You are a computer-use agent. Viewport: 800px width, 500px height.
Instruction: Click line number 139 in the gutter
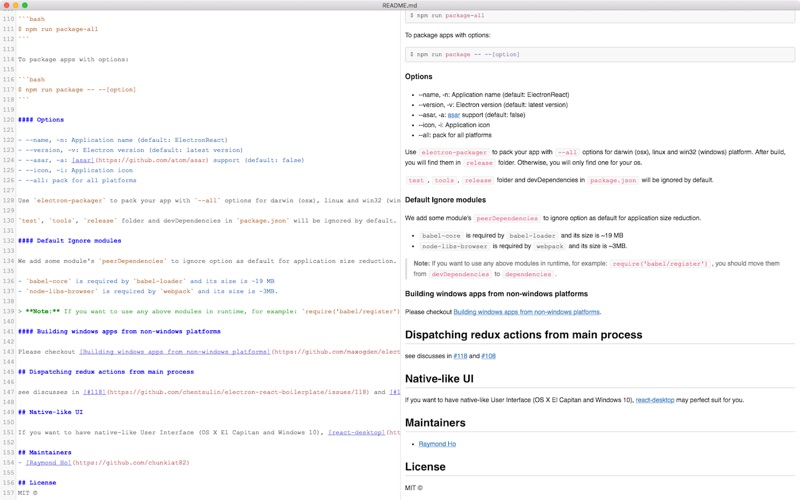point(8,311)
